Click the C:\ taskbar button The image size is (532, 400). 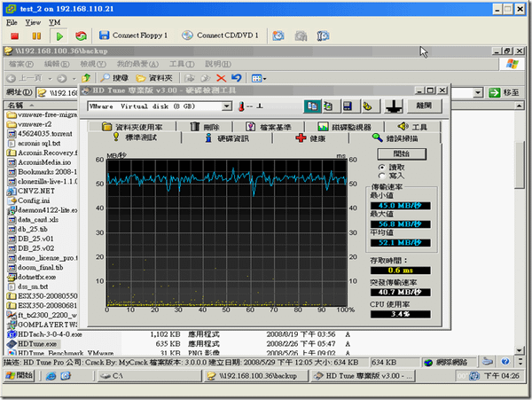pos(149,376)
